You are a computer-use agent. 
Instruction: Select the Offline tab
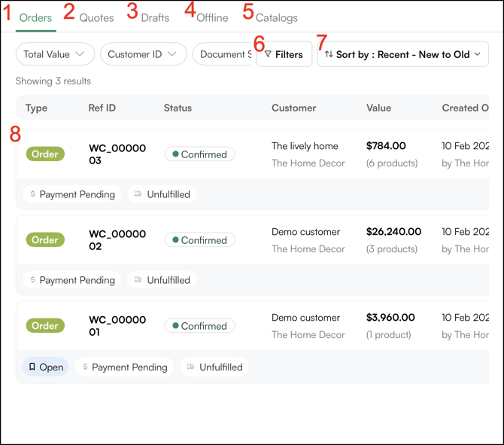pyautogui.click(x=212, y=17)
